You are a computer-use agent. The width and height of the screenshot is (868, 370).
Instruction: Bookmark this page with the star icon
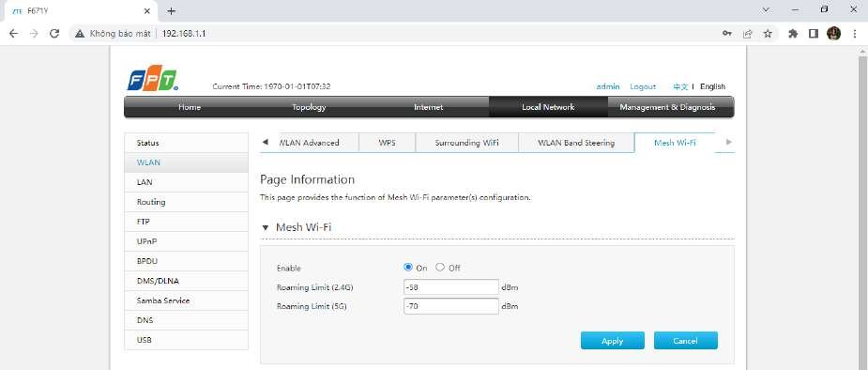[x=768, y=34]
